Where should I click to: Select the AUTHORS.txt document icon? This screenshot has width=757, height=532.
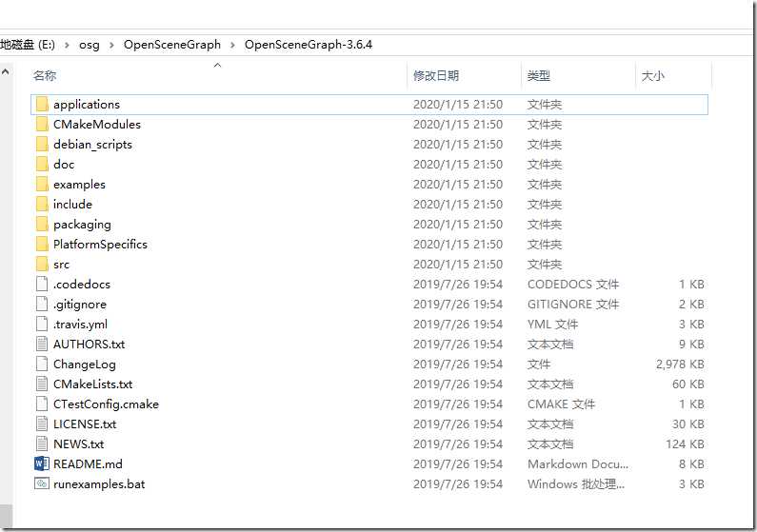click(x=42, y=344)
